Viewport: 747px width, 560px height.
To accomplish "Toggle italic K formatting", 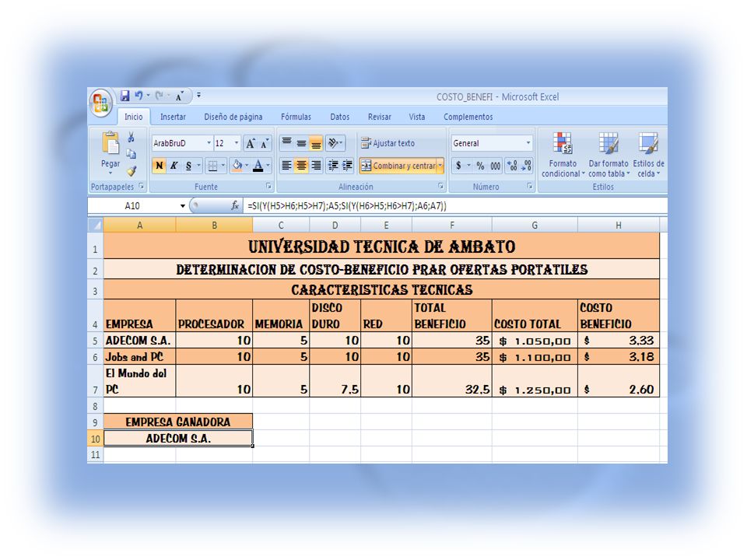I will pyautogui.click(x=174, y=166).
